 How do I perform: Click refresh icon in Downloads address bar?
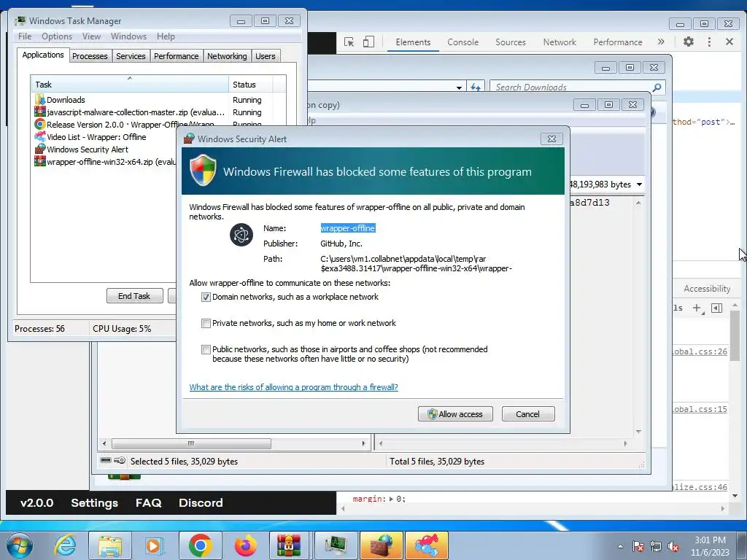[x=476, y=87]
